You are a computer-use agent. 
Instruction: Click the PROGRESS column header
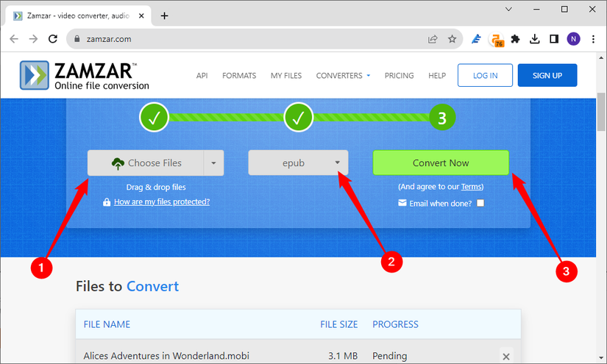395,324
